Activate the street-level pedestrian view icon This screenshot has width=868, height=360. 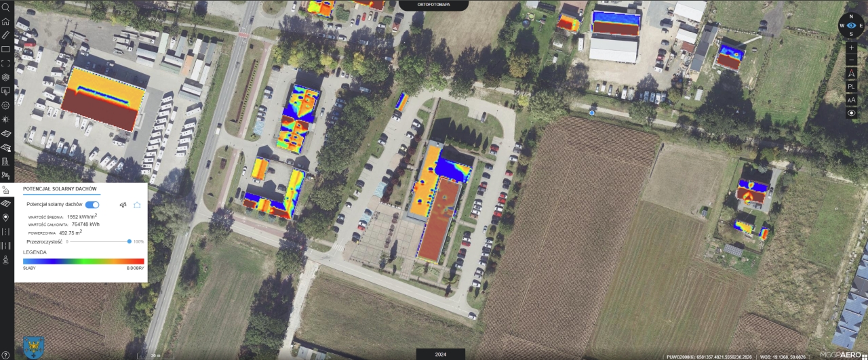pyautogui.click(x=5, y=260)
